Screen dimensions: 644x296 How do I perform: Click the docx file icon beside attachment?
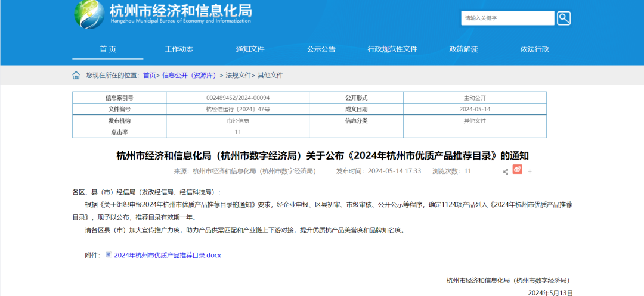coord(108,254)
